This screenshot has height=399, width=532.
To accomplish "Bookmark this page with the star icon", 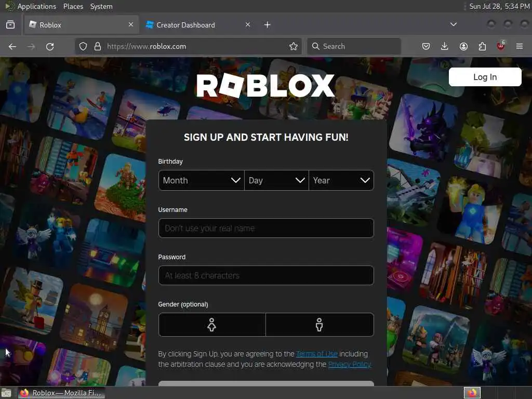I will [x=294, y=46].
